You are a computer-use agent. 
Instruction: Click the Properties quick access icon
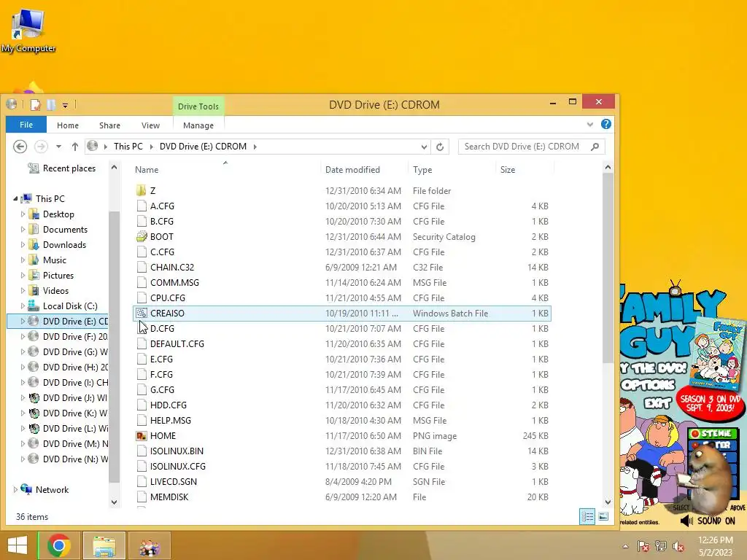pyautogui.click(x=36, y=105)
